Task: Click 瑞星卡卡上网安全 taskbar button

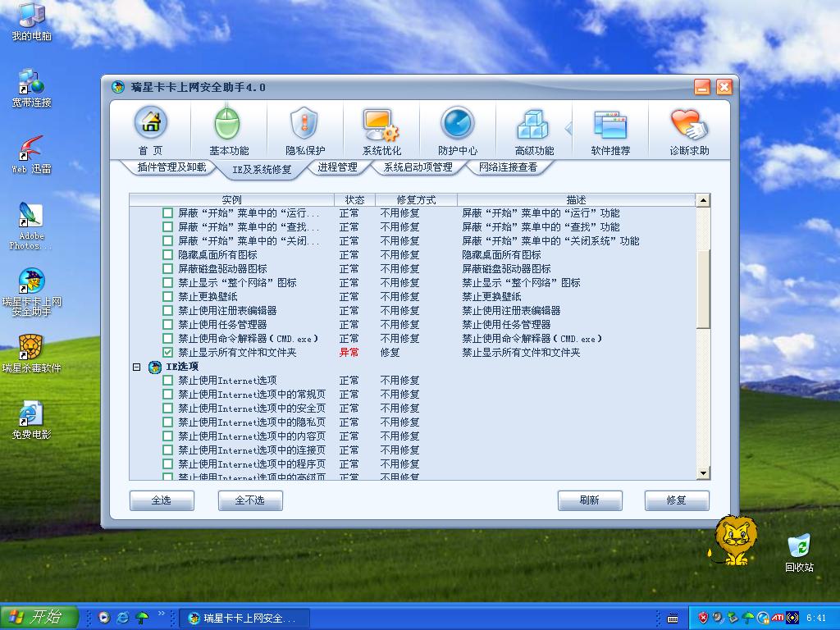Action: click(x=244, y=619)
